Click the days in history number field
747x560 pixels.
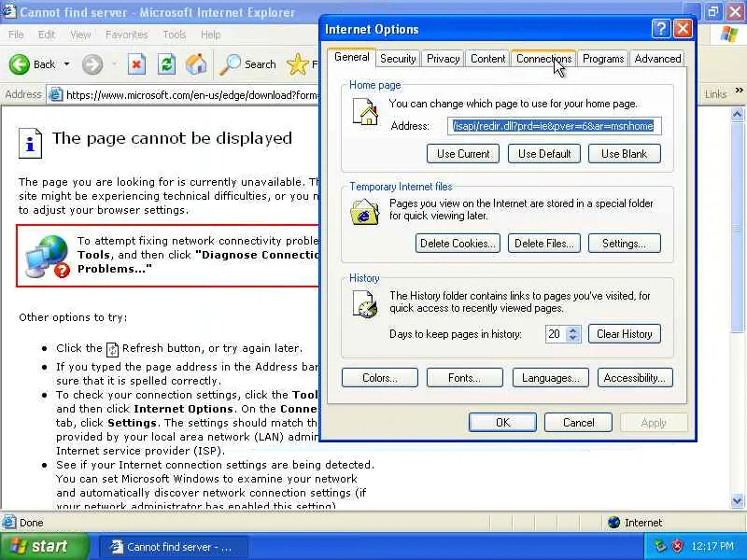556,334
